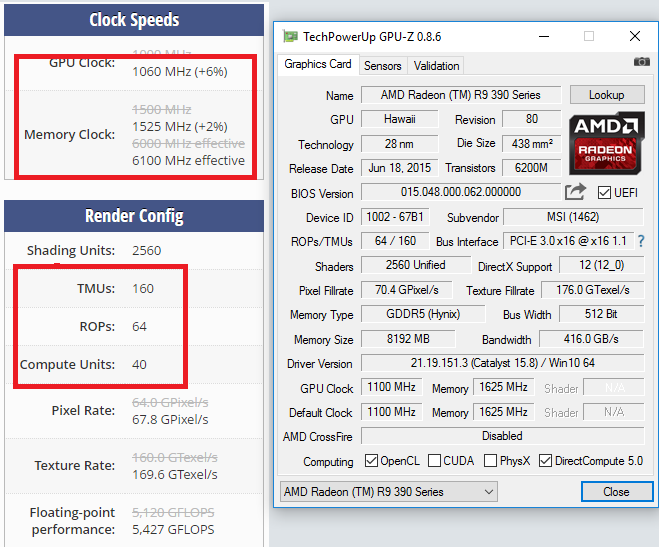The width and height of the screenshot is (659, 547).
Task: Click the Name field showing AMD Radeon R9 390 Series
Action: coord(461,95)
